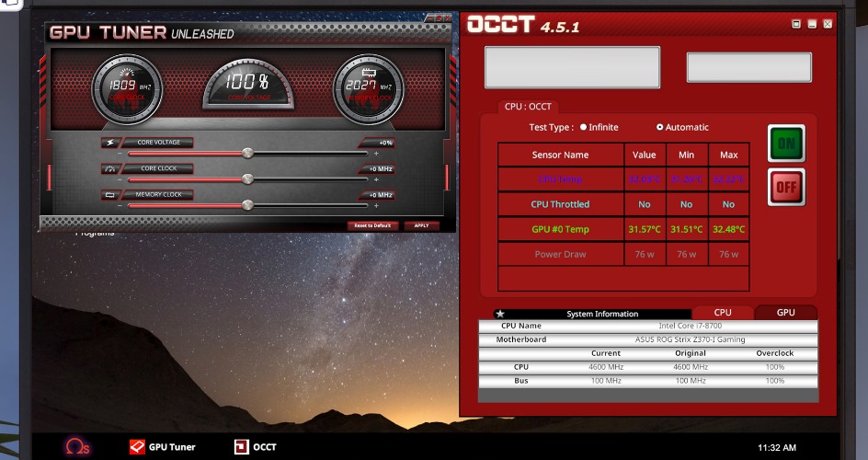Click the GPU #0 Temp max 32.48°C
This screenshot has height=460, width=868.
(728, 229)
